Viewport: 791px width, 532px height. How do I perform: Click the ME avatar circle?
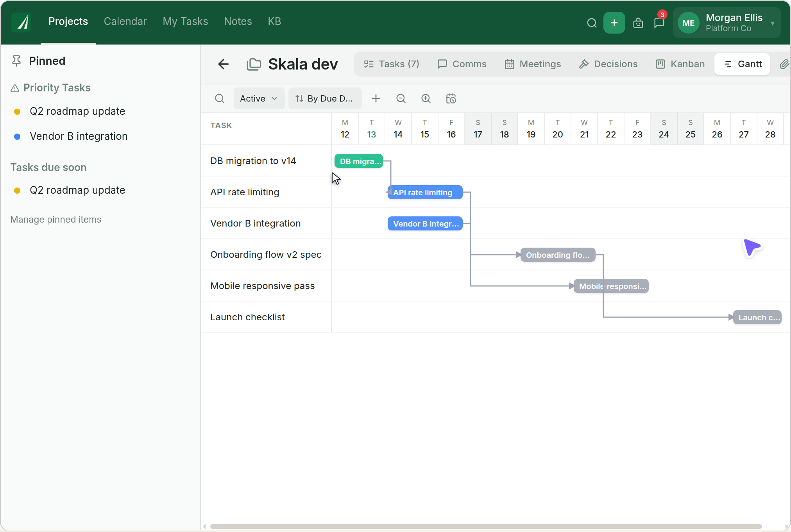tap(688, 23)
